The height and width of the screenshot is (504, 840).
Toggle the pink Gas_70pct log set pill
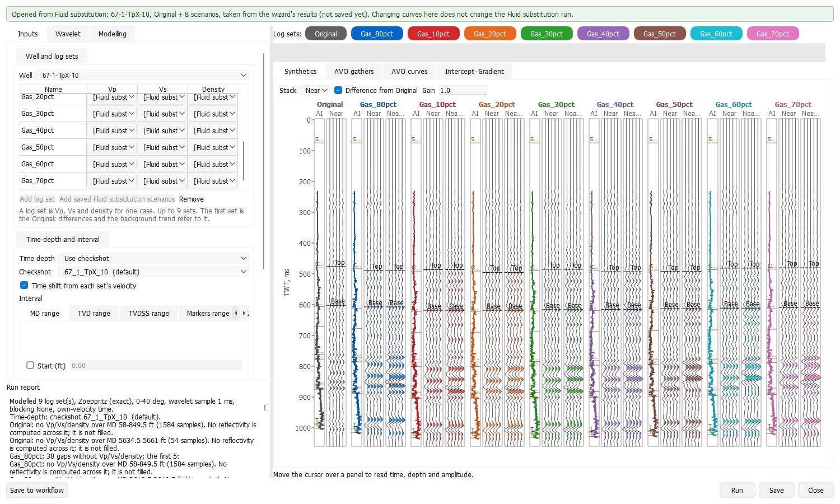[x=773, y=34]
